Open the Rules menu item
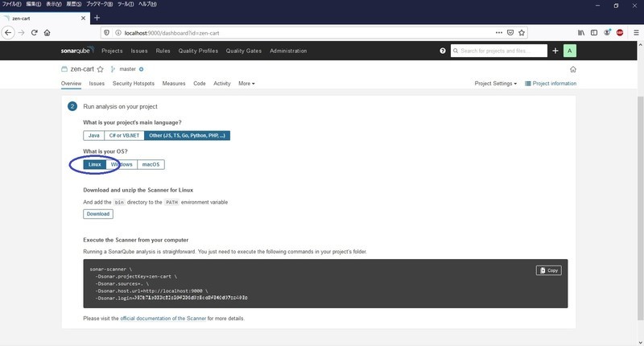The image size is (644, 346). point(163,51)
